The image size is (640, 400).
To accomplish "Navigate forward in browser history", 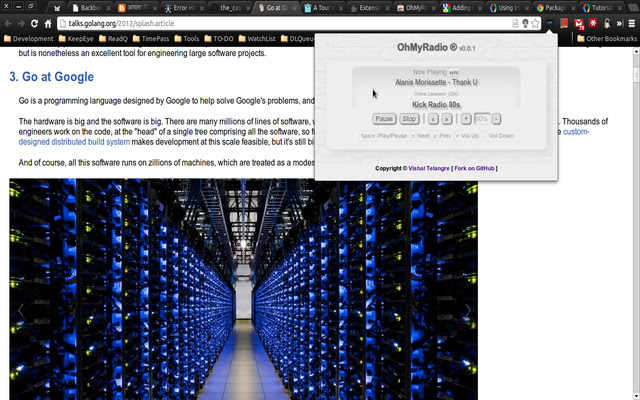I will (x=21, y=23).
